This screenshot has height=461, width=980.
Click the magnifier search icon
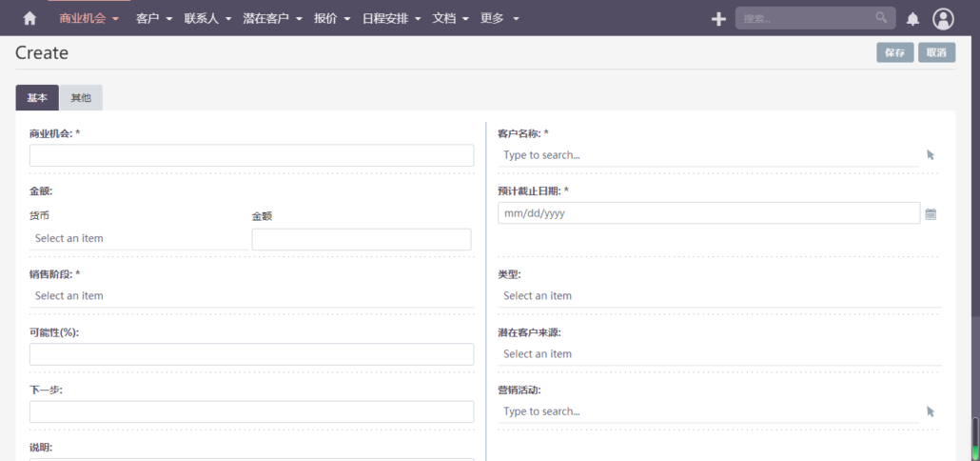coord(881,17)
